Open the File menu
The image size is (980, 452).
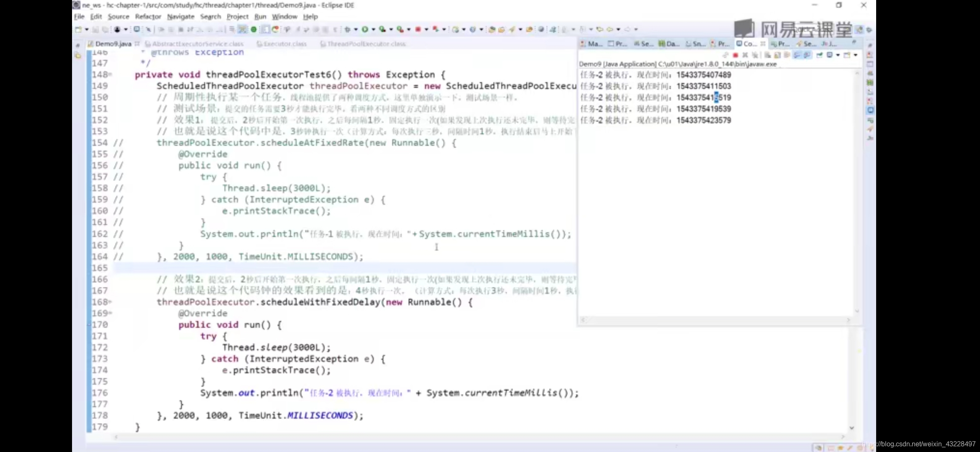click(x=79, y=16)
